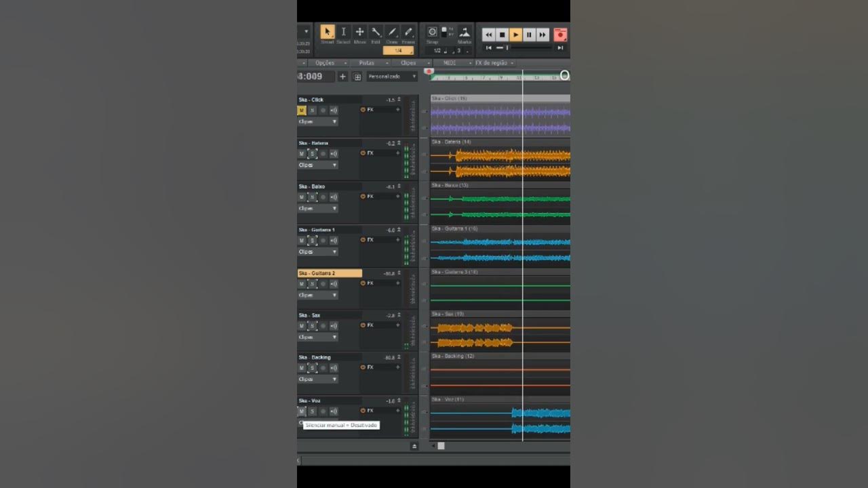This screenshot has width=868, height=488.
Task: Toggle input echo on Ska - Voz
Action: (x=334, y=411)
